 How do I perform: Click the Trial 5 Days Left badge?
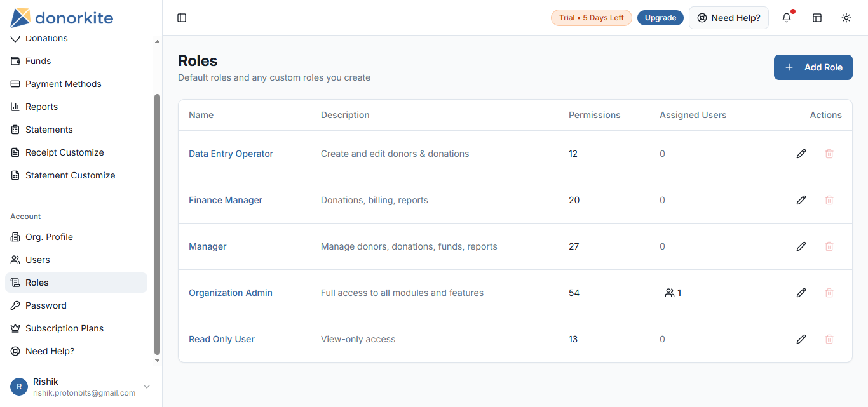coord(591,18)
